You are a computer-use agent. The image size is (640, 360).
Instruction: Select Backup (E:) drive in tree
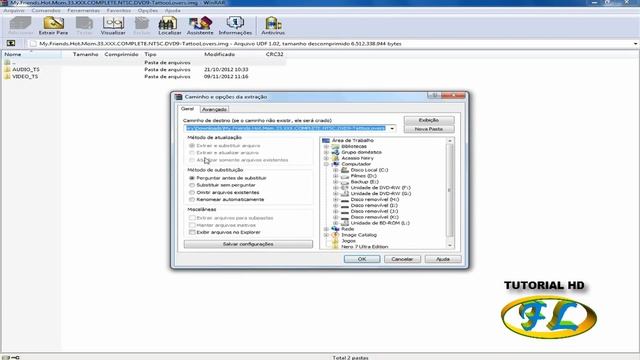point(364,182)
